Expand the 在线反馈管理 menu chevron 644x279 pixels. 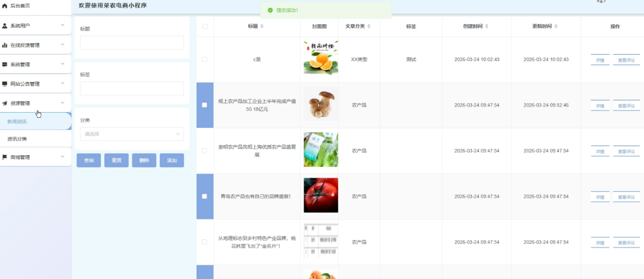[62, 45]
